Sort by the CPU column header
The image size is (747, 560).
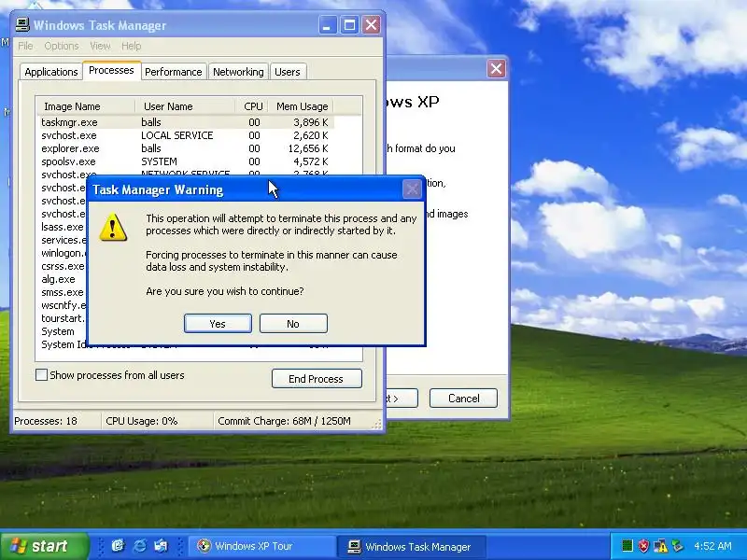252,106
